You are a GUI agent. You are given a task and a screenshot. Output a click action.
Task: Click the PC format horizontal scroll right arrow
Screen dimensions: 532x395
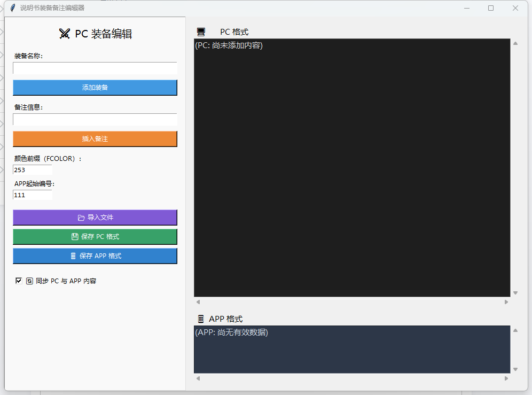(506, 302)
